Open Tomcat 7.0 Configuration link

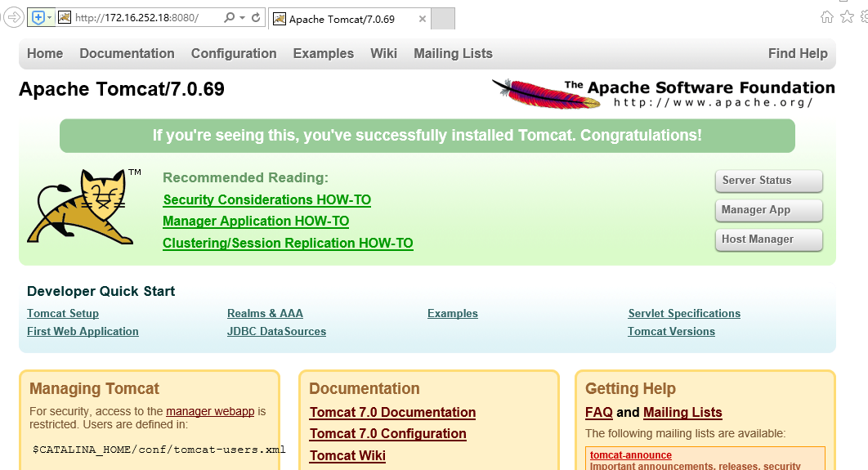tap(388, 434)
